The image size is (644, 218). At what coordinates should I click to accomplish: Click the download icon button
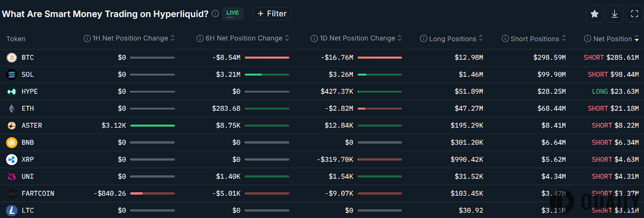pyautogui.click(x=615, y=14)
